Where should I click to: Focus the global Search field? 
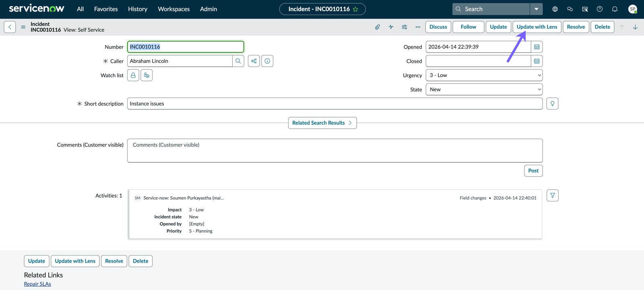click(x=491, y=9)
